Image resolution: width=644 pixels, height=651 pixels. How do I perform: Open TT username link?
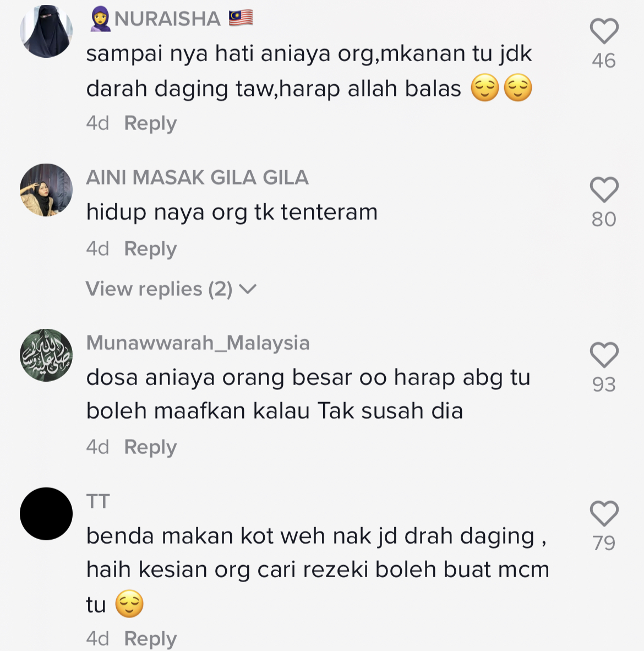point(98,502)
